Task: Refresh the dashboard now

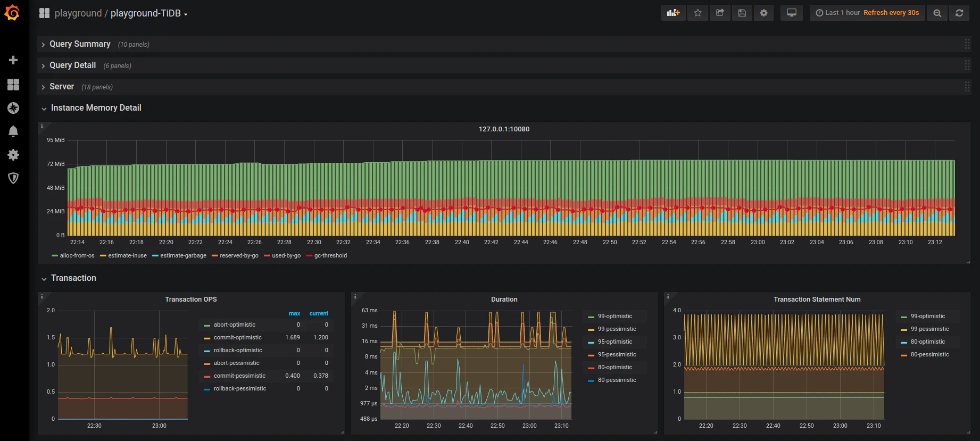Action: click(x=959, y=13)
